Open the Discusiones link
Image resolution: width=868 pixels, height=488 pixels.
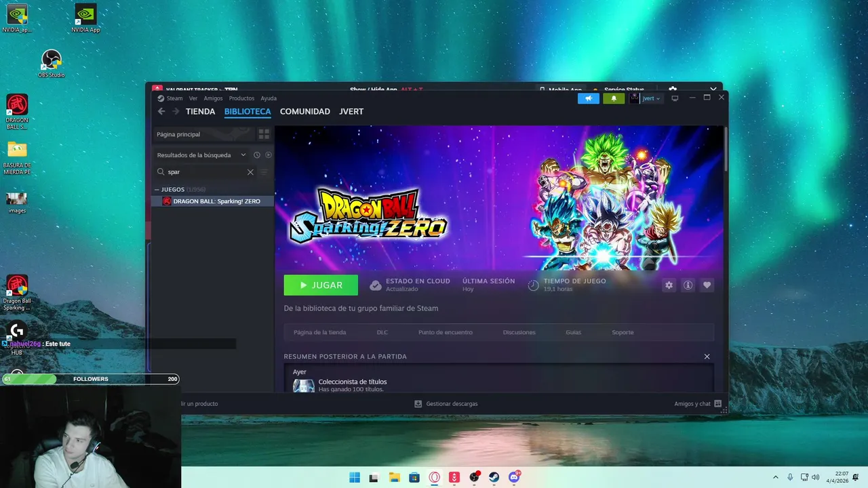pos(519,332)
